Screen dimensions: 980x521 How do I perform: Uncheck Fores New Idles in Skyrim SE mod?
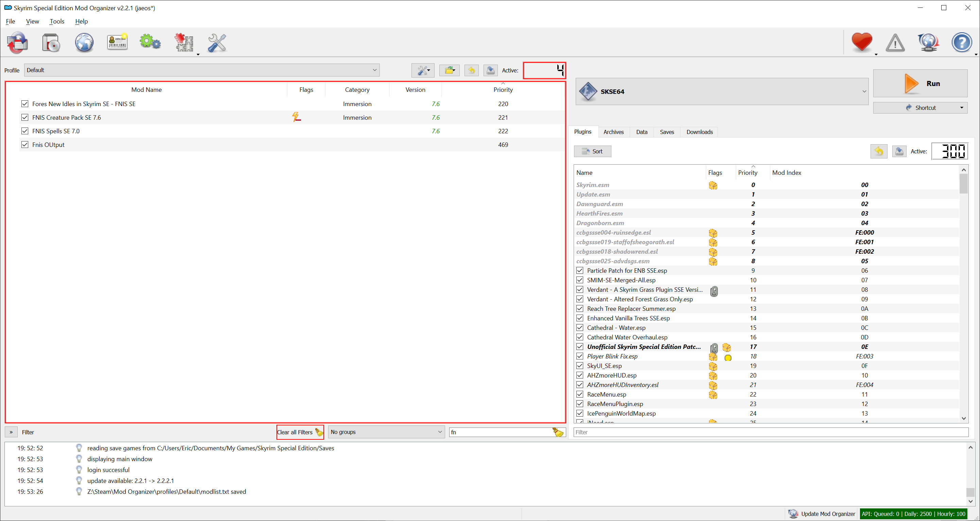25,103
